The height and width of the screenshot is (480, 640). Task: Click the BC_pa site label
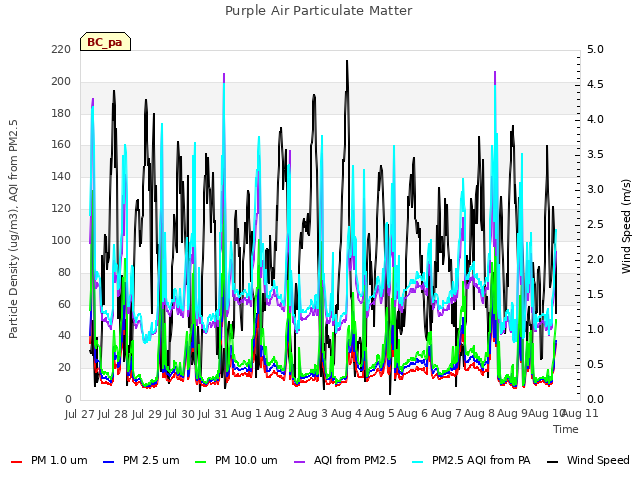105,42
